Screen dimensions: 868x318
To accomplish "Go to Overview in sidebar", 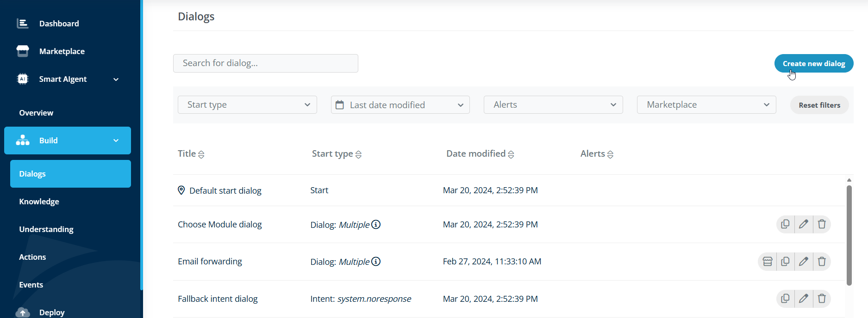I will (36, 113).
